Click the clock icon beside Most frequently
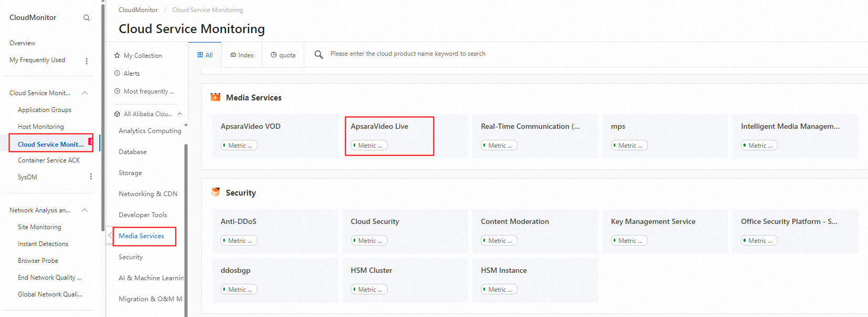This screenshot has height=317, width=868. (117, 91)
